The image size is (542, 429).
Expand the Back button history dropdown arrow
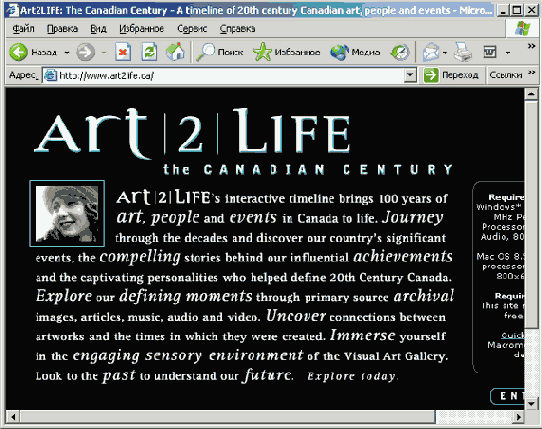(67, 53)
